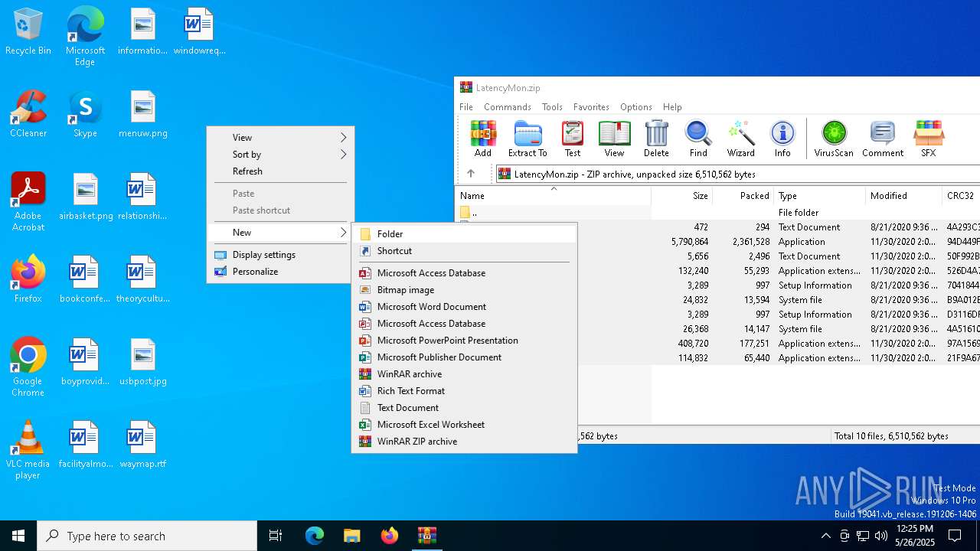This screenshot has height=551, width=980.
Task: Create an SFX archive
Action: [928, 139]
